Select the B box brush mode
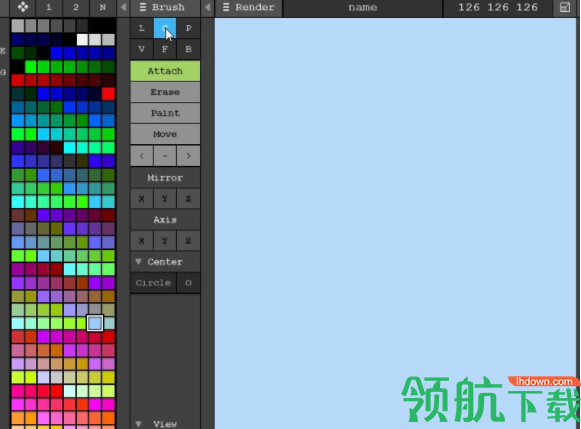 tap(188, 49)
